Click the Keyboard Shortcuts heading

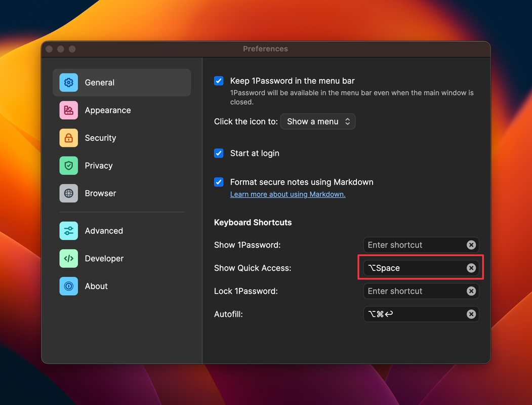click(x=253, y=223)
